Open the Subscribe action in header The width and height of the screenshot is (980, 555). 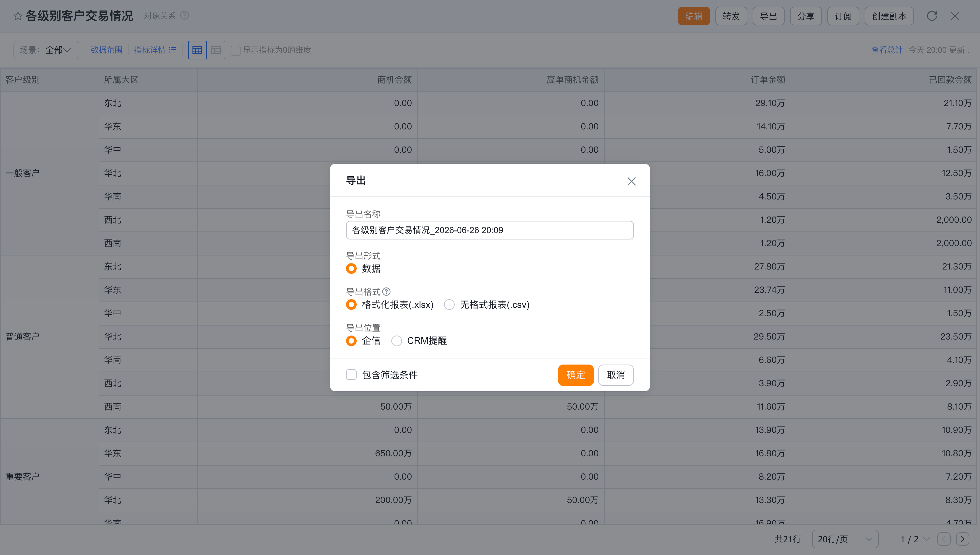pyautogui.click(x=843, y=16)
